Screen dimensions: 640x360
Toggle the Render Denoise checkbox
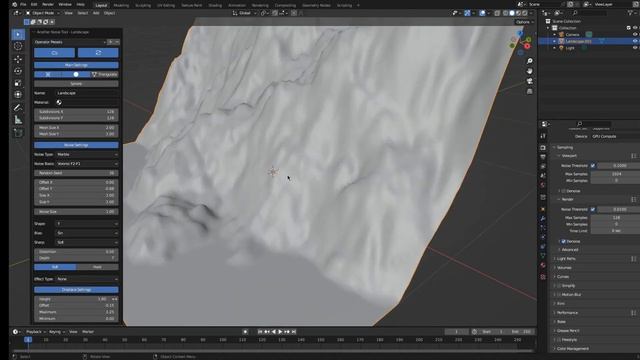[x=564, y=242]
